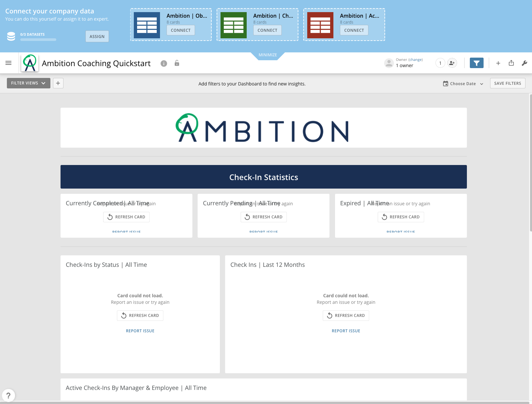
Task: Refresh the Check-Ins by Status card
Action: 140,316
